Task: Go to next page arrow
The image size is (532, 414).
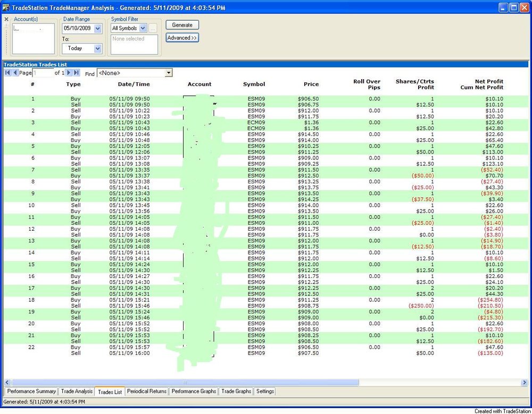Action: tap(69, 73)
